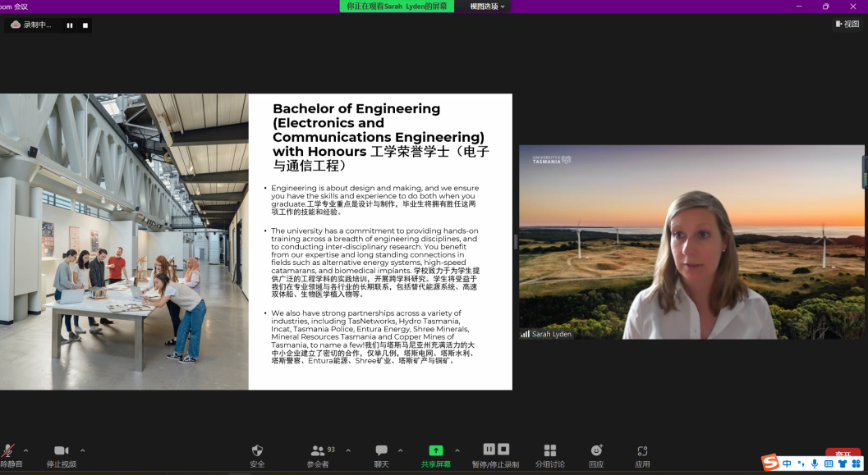
Task: Open Reactions (回应) emoji icon
Action: 596,451
